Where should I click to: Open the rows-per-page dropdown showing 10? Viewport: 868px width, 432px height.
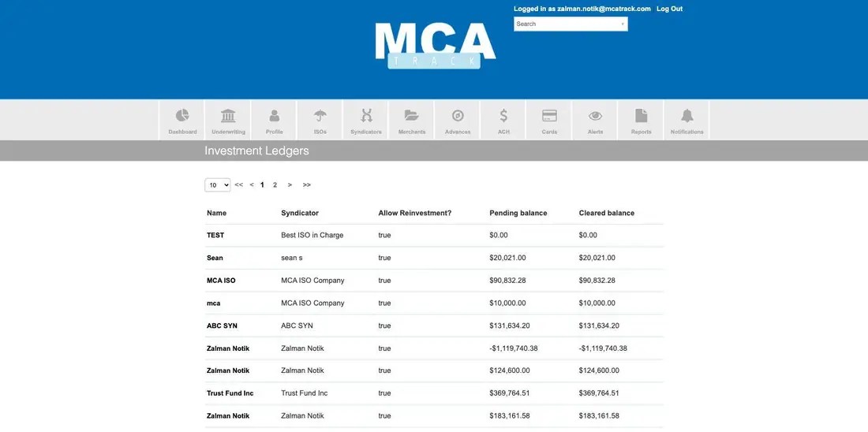pyautogui.click(x=218, y=184)
